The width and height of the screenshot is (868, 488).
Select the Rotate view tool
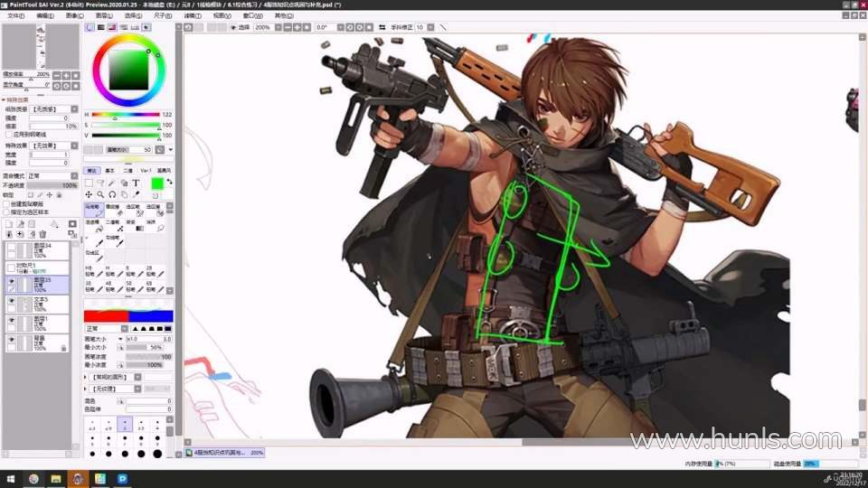tap(112, 194)
